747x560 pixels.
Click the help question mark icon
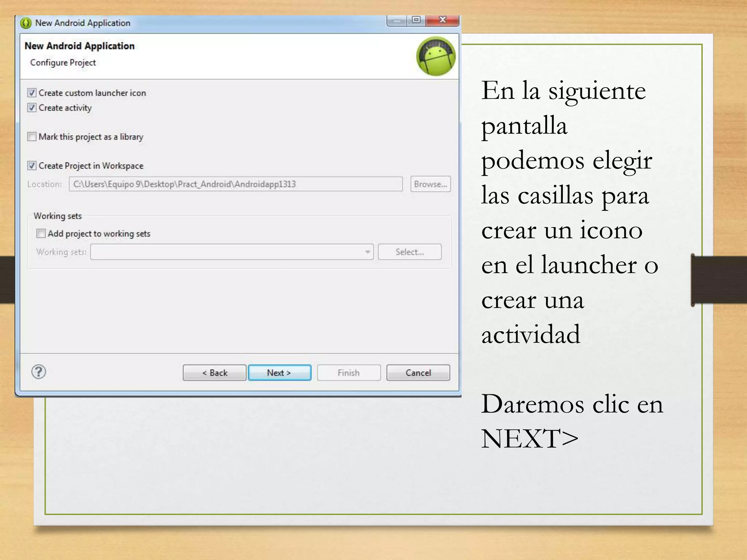[x=39, y=372]
